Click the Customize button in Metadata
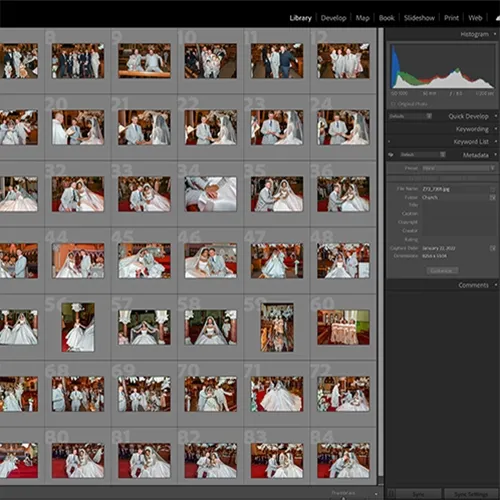This screenshot has height=500, width=500. [x=442, y=270]
